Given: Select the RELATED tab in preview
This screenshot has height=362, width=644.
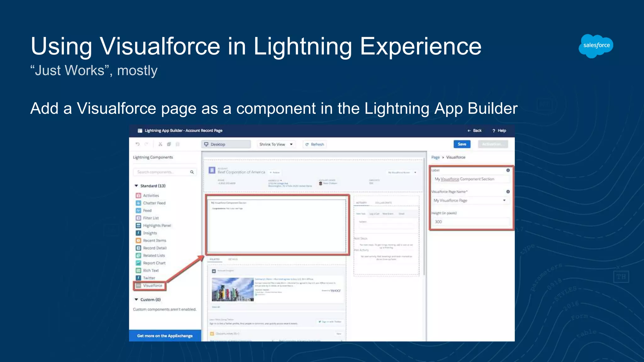Looking at the screenshot, I should tap(214, 259).
